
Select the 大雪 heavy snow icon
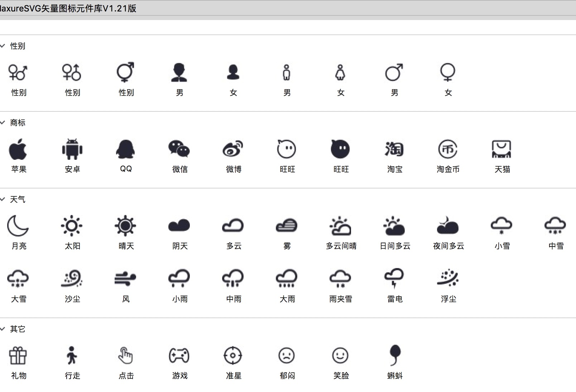18,279
